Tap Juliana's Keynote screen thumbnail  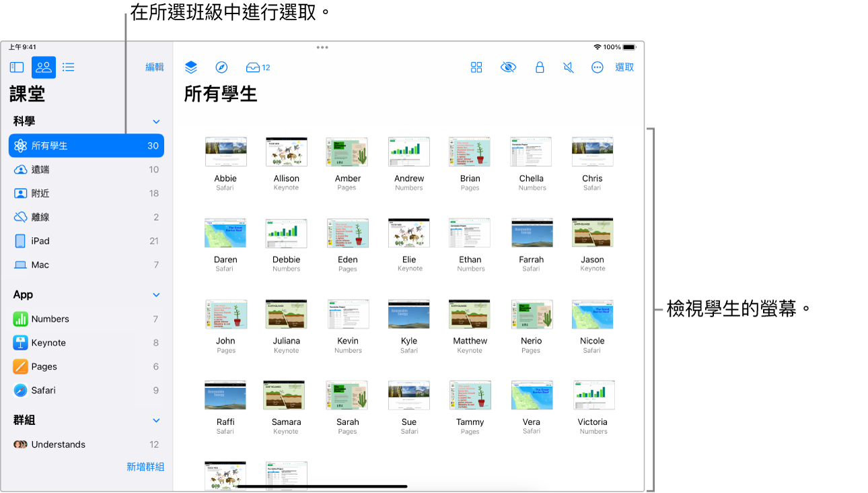pyautogui.click(x=287, y=314)
